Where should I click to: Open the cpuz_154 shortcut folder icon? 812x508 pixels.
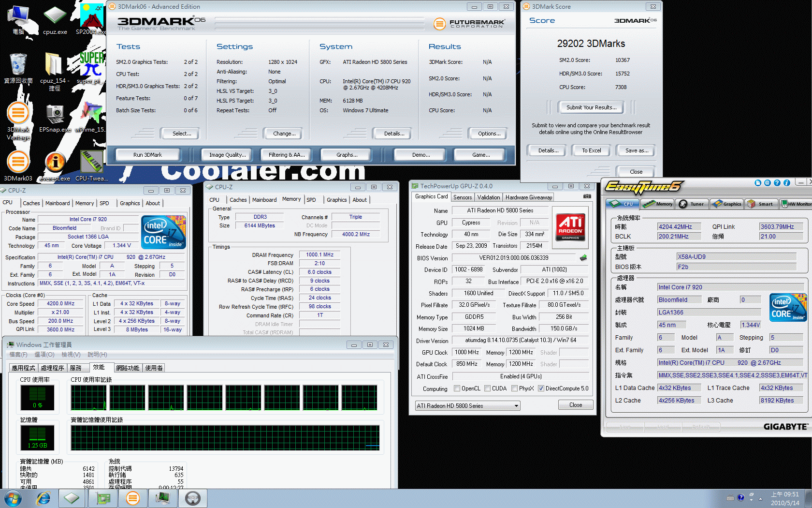click(x=54, y=71)
